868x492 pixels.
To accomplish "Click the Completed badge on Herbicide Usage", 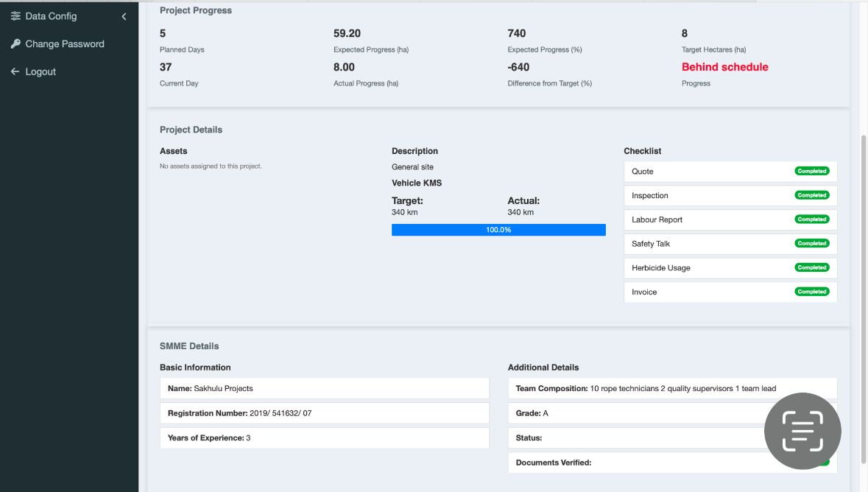I will (811, 267).
